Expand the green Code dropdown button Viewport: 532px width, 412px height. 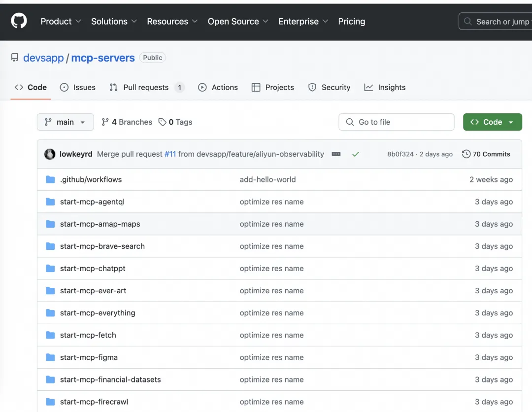(x=492, y=122)
